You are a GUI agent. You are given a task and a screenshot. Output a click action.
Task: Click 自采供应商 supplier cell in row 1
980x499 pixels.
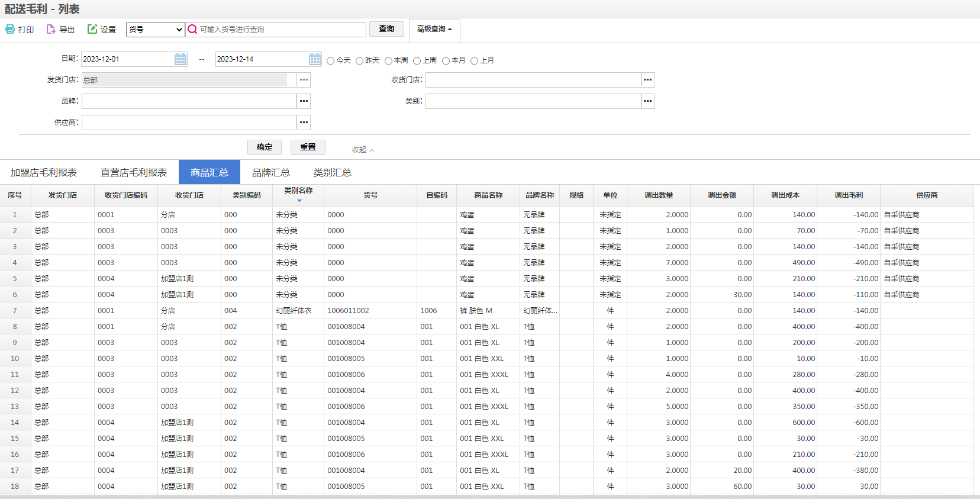[927, 215]
